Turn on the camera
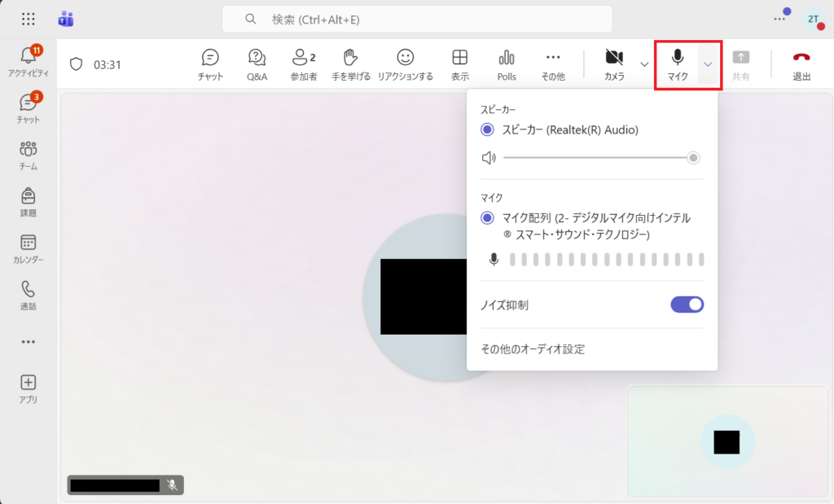Image resolution: width=834 pixels, height=504 pixels. point(614,64)
